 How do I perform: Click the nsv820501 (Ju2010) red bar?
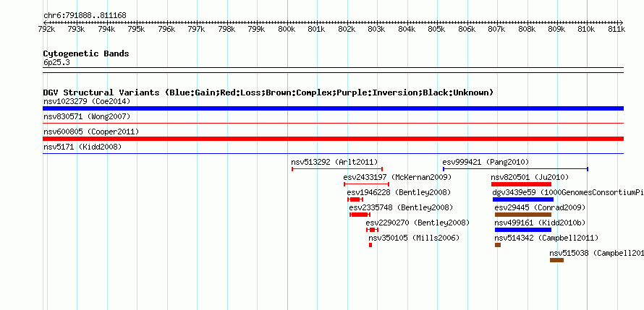(x=521, y=184)
